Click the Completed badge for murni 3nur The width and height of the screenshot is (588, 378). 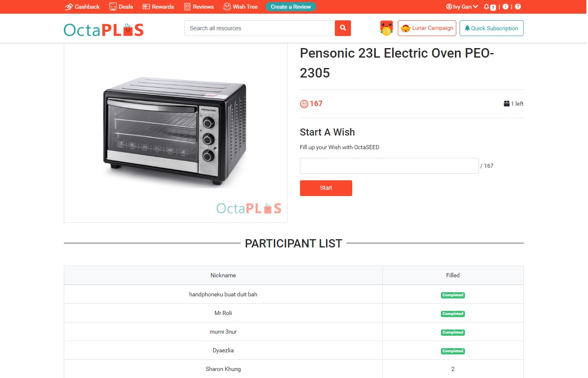(x=453, y=332)
